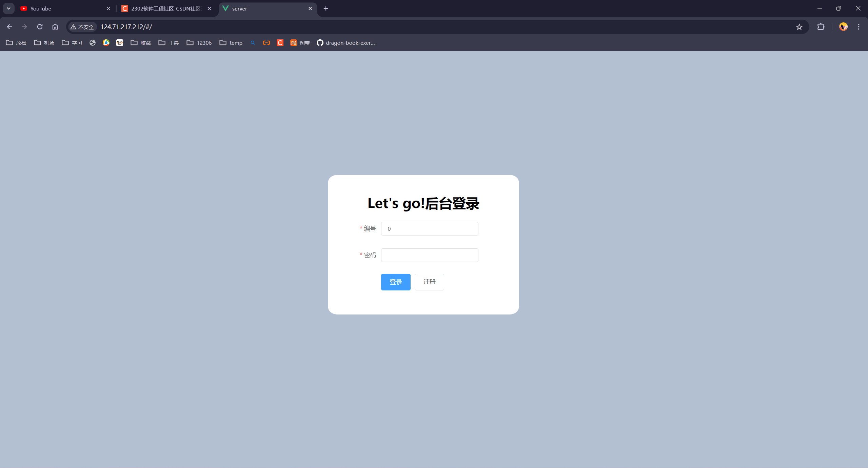
Task: Open the profile avatar menu
Action: [843, 27]
